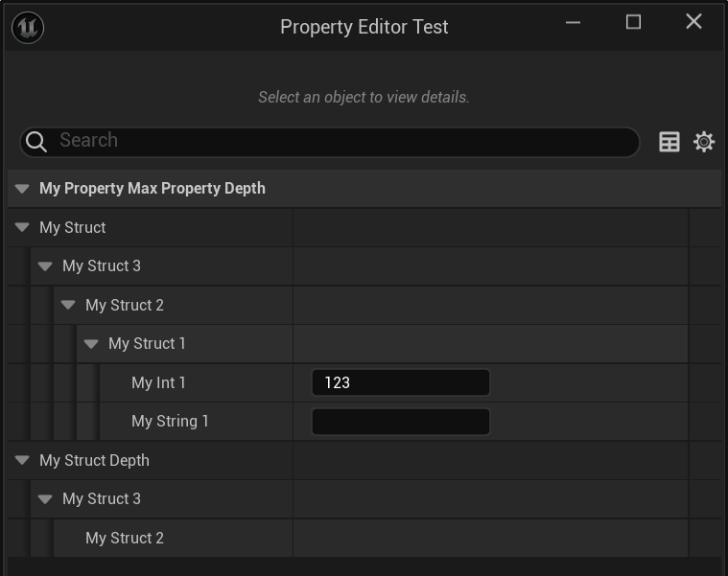Collapse the My Struct 1 arrow
The image size is (728, 576).
click(x=91, y=344)
